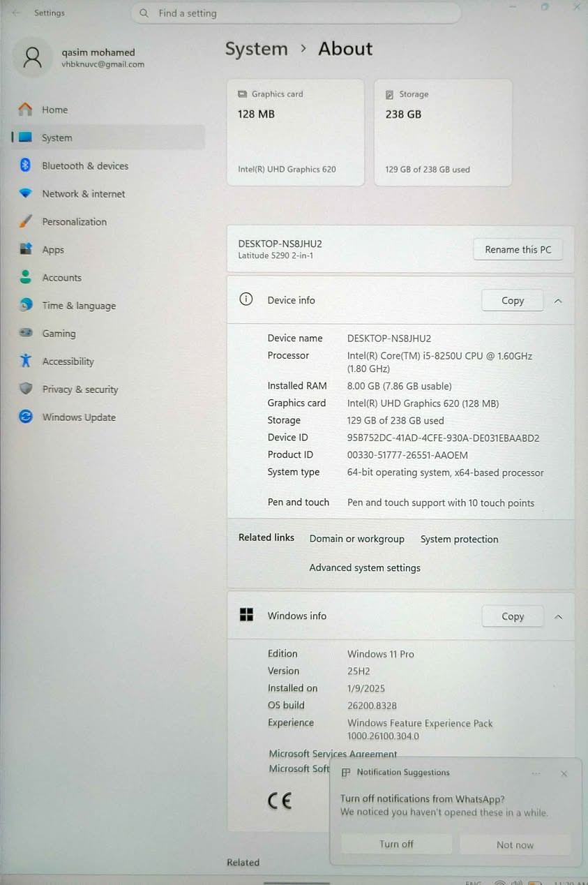Choose Not now in notification popup
The width and height of the screenshot is (588, 885).
[515, 845]
